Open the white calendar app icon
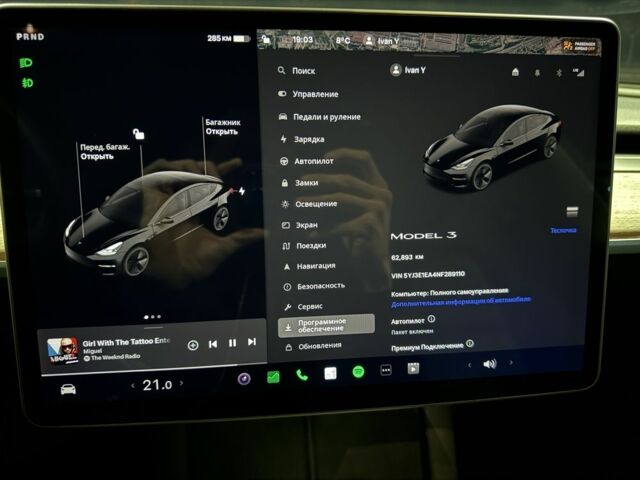 [330, 373]
